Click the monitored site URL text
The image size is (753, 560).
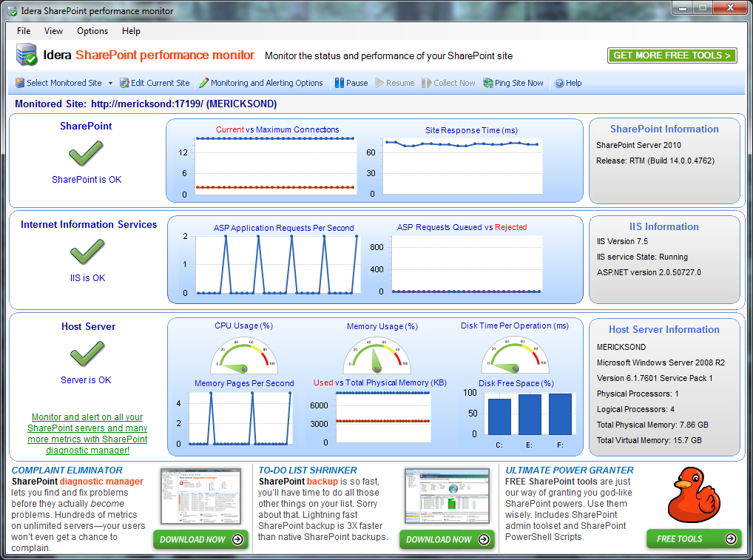pyautogui.click(x=147, y=104)
